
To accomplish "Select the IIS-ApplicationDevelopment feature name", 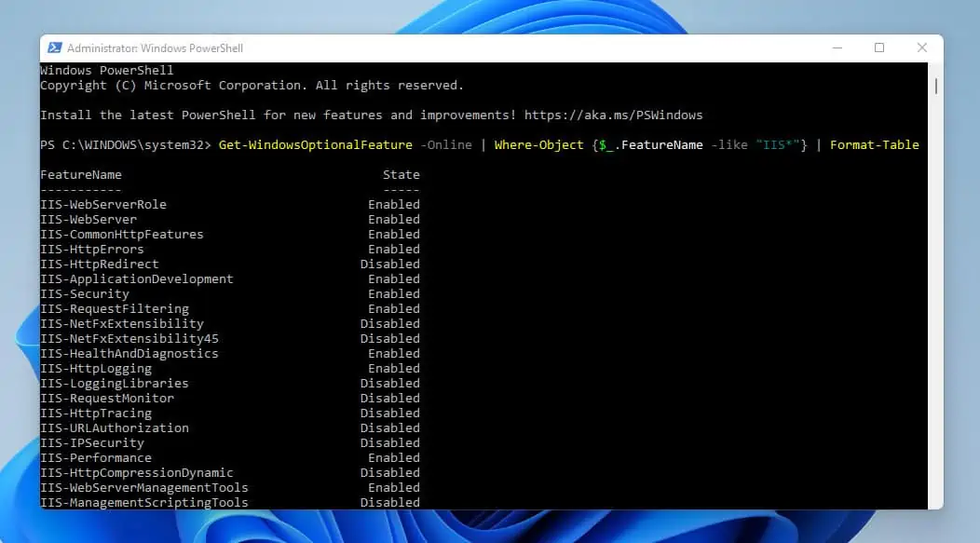I will tap(136, 279).
